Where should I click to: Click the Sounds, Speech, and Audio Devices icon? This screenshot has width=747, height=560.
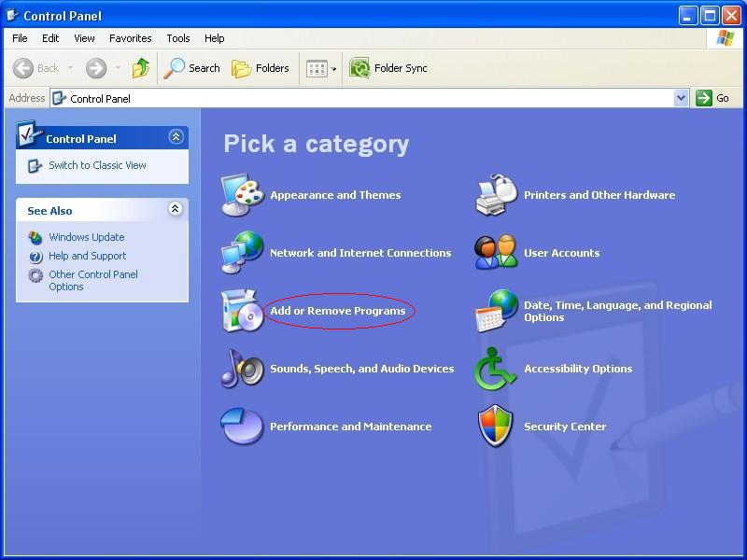point(242,368)
